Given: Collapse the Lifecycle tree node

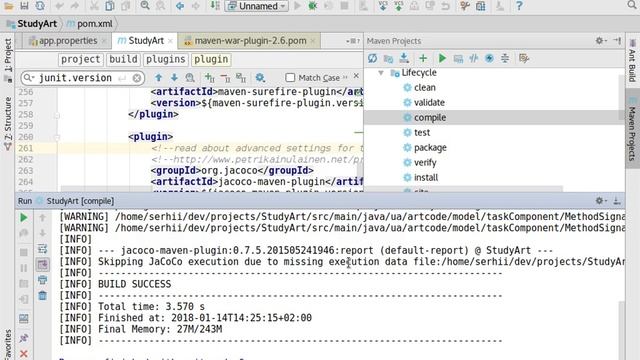Looking at the screenshot, I should tap(381, 73).
